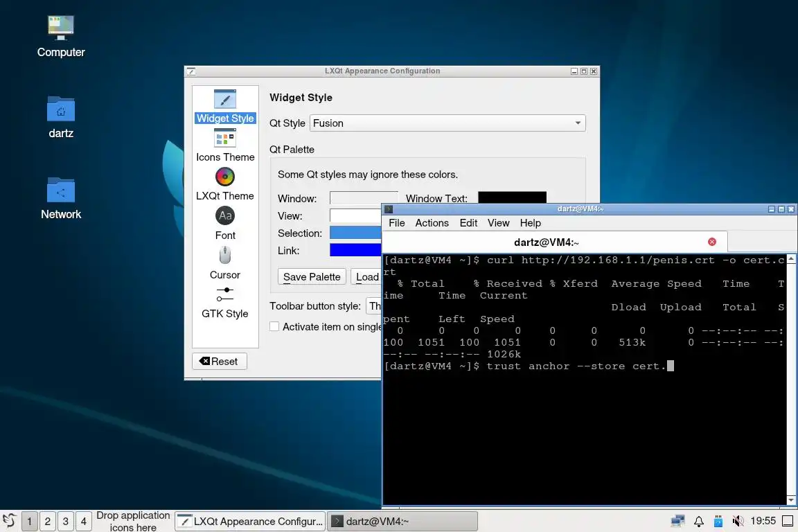The height and width of the screenshot is (532, 798).
Task: Open the dartz home folder icon
Action: click(61, 109)
